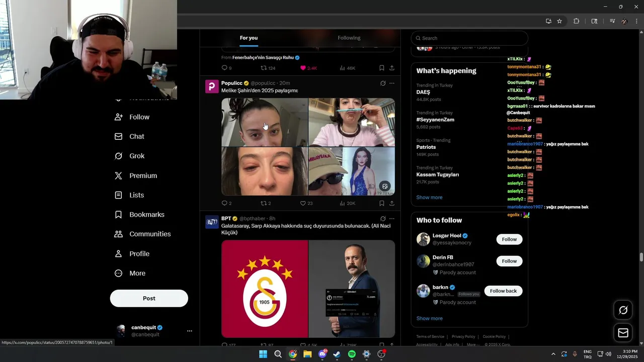This screenshot has height=362, width=644.
Task: Follow Losgar Hool
Action: pos(509,239)
